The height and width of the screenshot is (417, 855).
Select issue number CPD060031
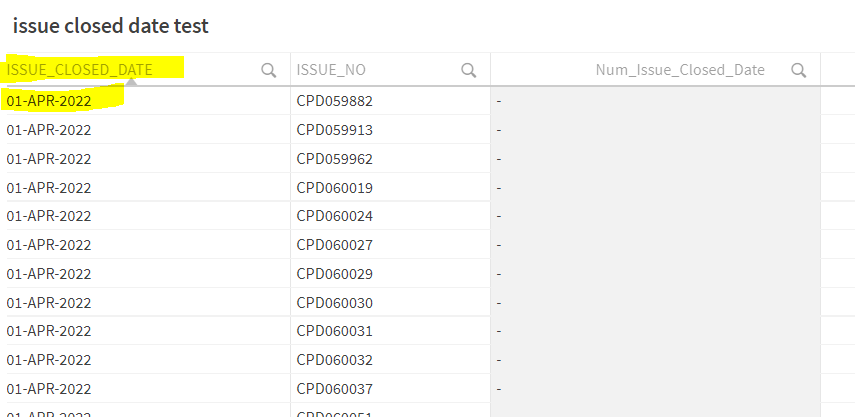(x=334, y=331)
